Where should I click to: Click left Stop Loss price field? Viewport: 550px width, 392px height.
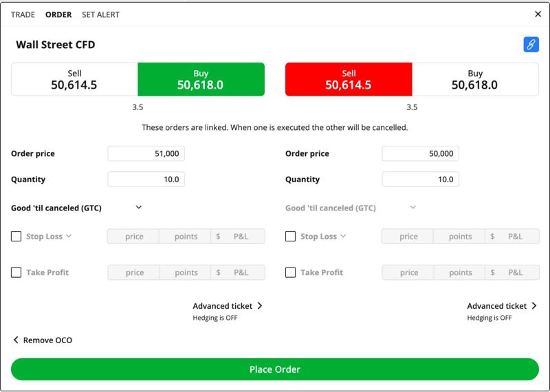point(133,237)
